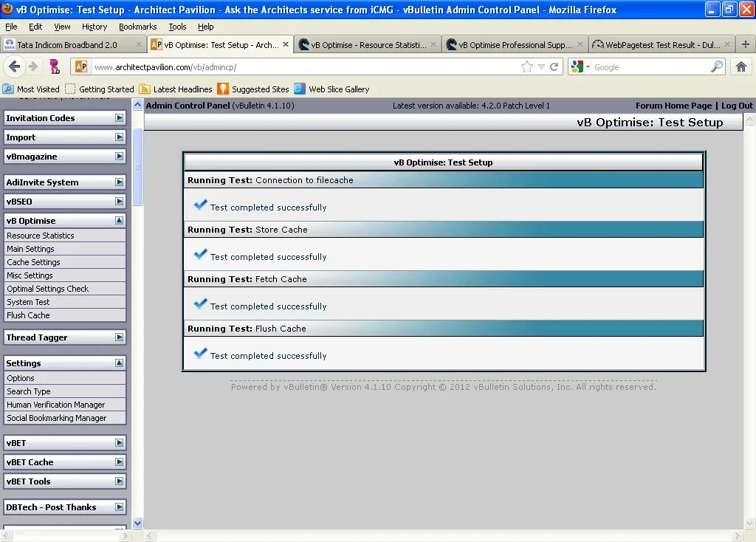Close the vB Optimise: Test Setup tab
Image resolution: width=756 pixels, height=542 pixels.
pyautogui.click(x=286, y=44)
